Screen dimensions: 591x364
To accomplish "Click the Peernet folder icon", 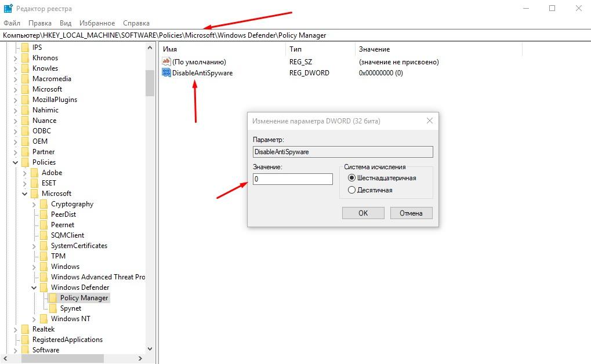I will (44, 225).
